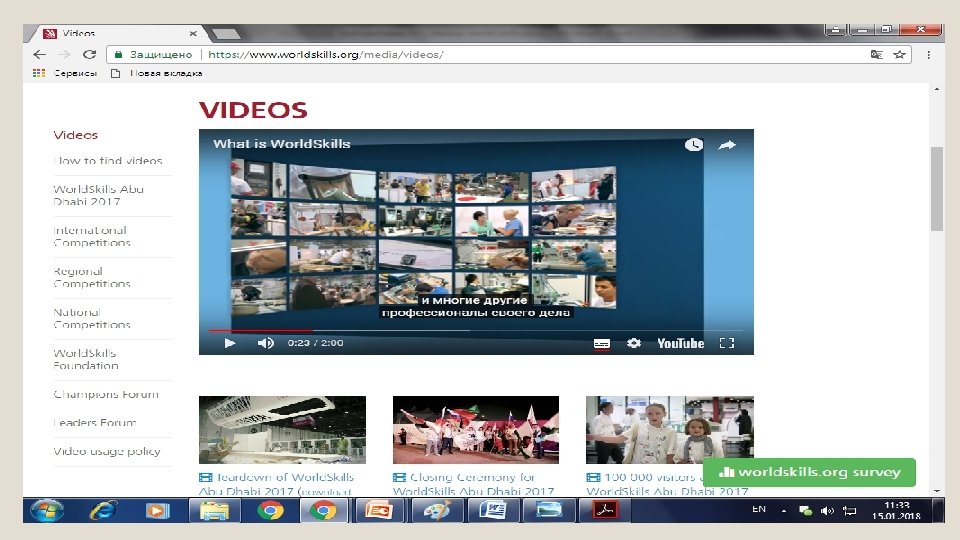Open File Explorer from taskbar
The height and width of the screenshot is (540, 960).
214,510
